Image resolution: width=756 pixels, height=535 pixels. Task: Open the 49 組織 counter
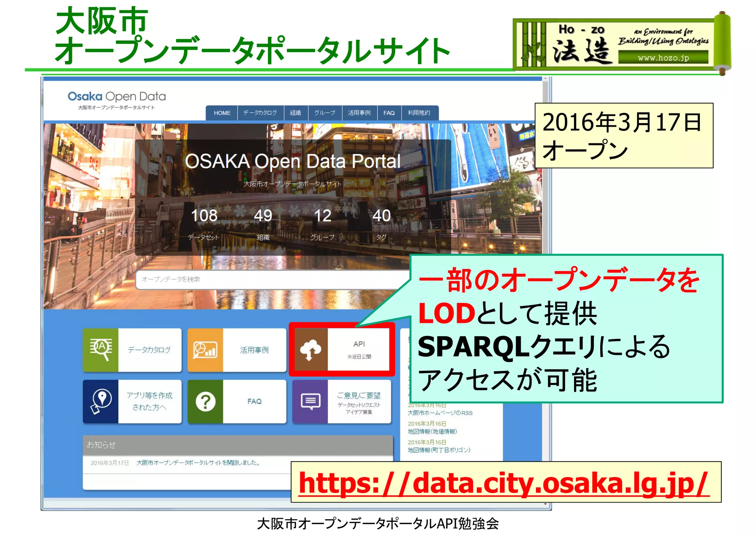tap(263, 224)
